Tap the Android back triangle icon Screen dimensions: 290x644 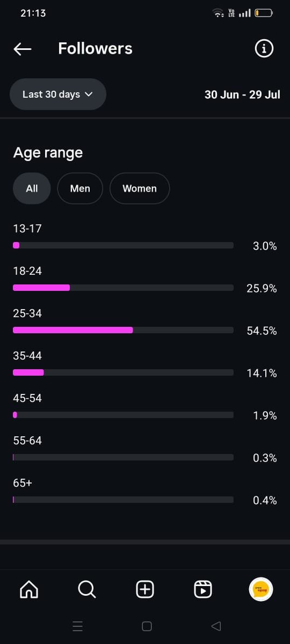[x=216, y=626]
